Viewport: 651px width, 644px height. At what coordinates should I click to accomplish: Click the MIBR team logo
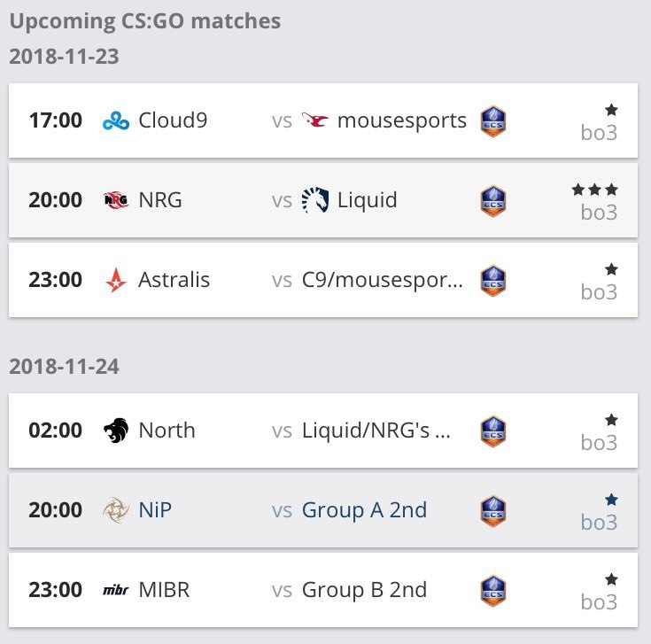116,590
